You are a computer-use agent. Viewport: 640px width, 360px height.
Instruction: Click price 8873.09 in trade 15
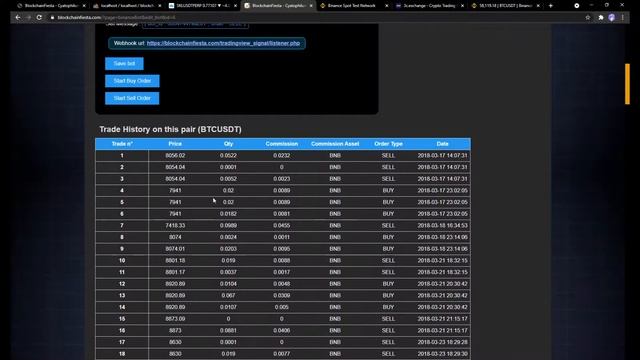coord(175,319)
